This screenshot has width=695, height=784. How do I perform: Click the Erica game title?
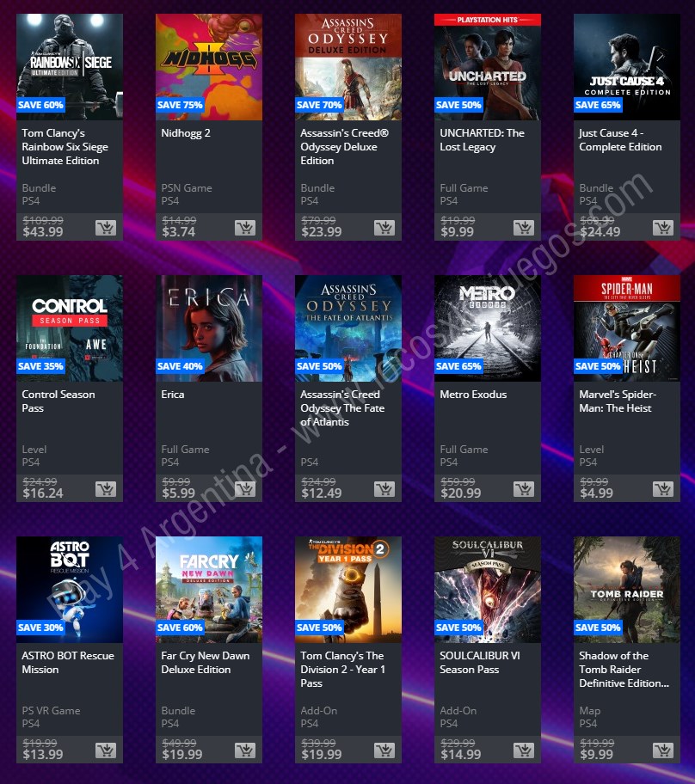(173, 395)
